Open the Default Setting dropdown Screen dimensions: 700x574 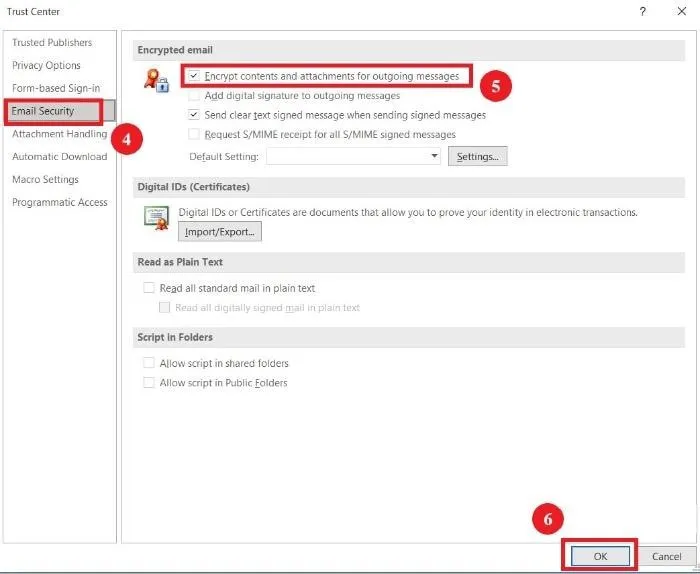434,157
